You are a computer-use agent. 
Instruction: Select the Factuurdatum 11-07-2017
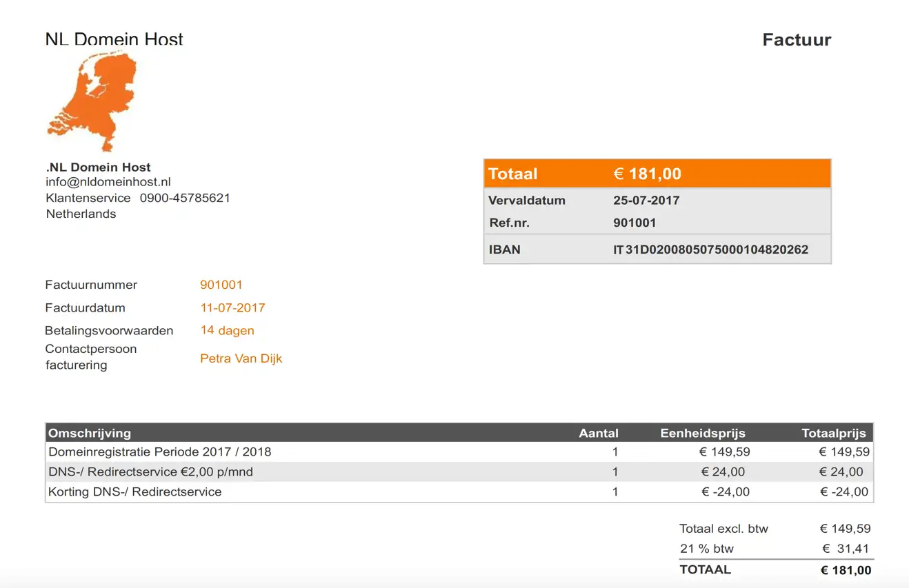click(x=232, y=307)
